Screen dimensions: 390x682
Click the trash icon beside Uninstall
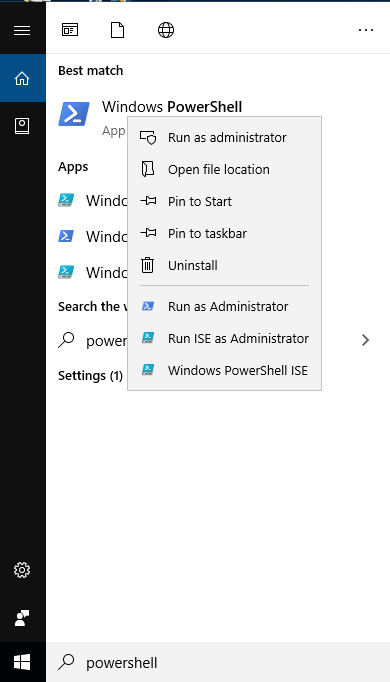(x=148, y=265)
